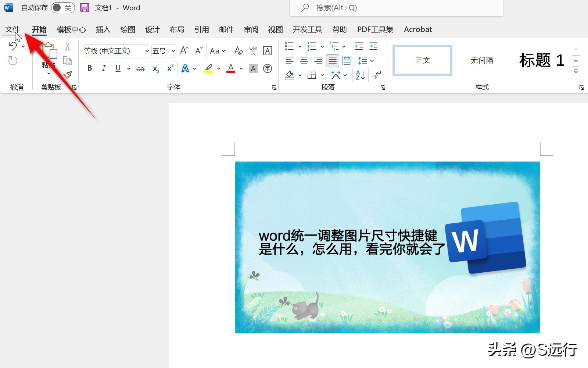Open the Acrobat tab

coord(418,29)
